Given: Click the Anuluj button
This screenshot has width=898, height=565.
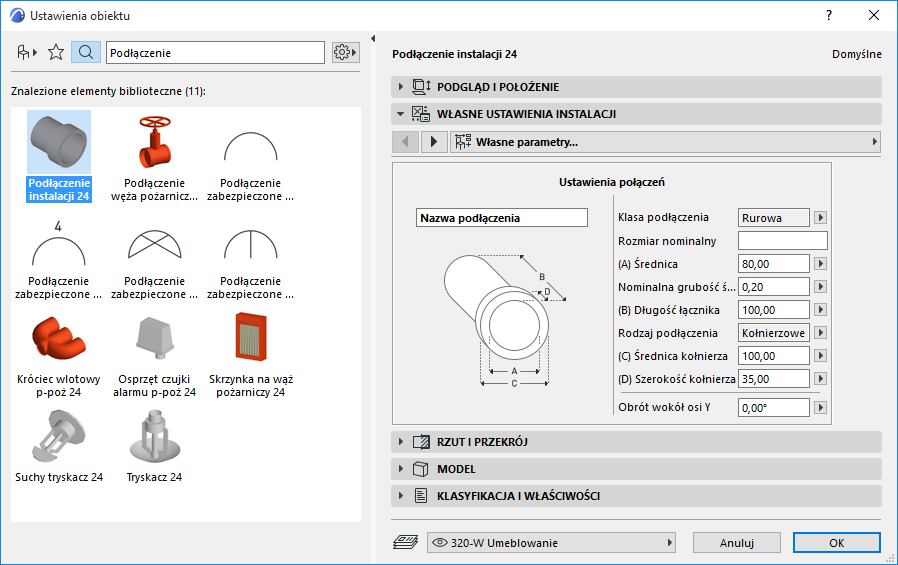Looking at the screenshot, I should point(736,543).
